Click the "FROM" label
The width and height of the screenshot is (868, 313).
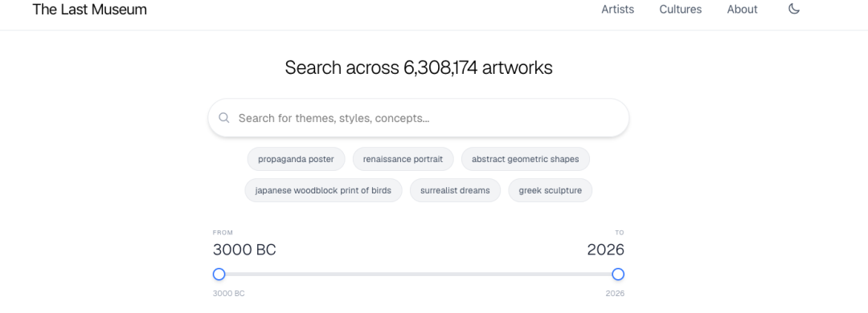click(x=223, y=233)
